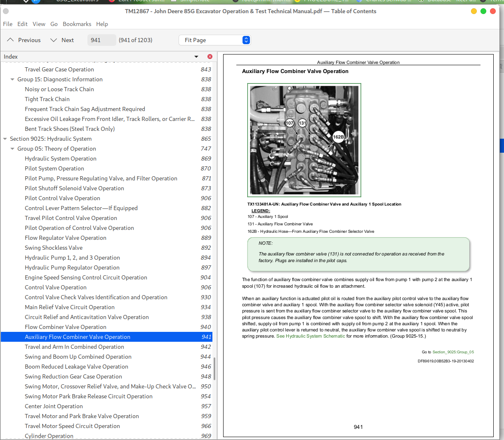
Task: Collapse Group 05: Theory of Operation node
Action: click(x=12, y=149)
